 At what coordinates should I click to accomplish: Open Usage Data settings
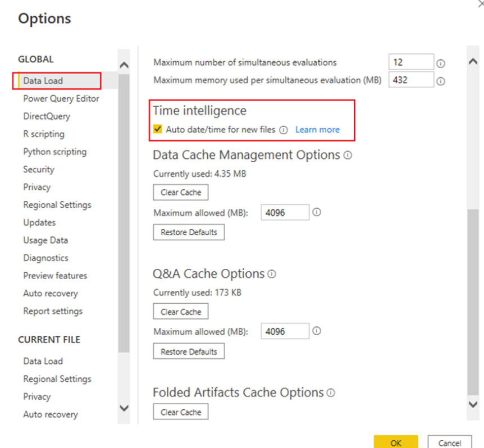pos(45,240)
